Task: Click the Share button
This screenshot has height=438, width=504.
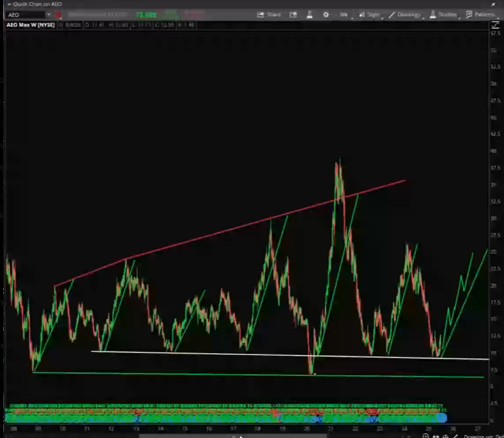Action: coord(270,15)
